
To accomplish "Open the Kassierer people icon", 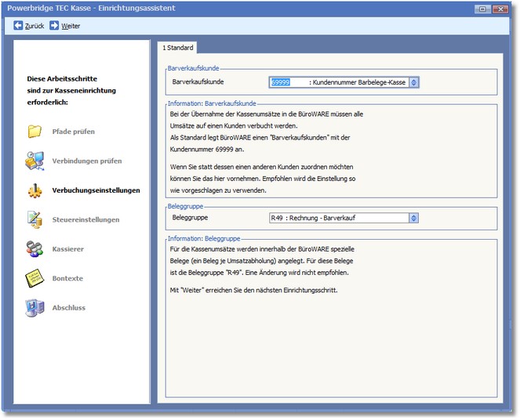I will point(35,249).
